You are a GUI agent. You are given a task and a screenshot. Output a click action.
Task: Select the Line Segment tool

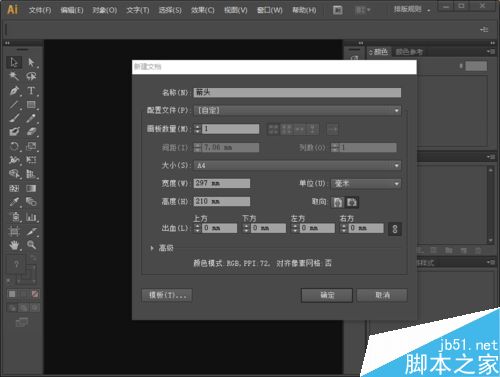click(14, 105)
